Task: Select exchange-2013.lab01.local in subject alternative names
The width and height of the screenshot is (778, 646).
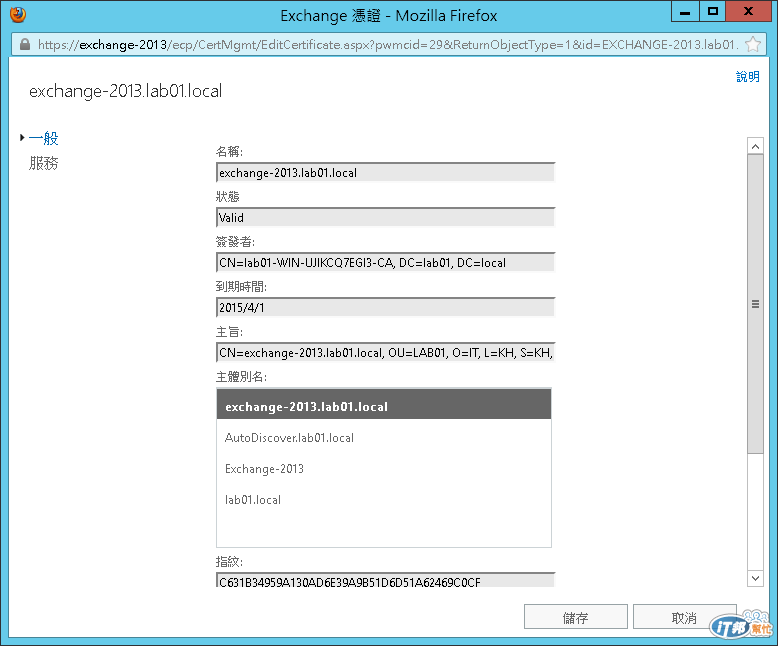Action: (x=384, y=406)
